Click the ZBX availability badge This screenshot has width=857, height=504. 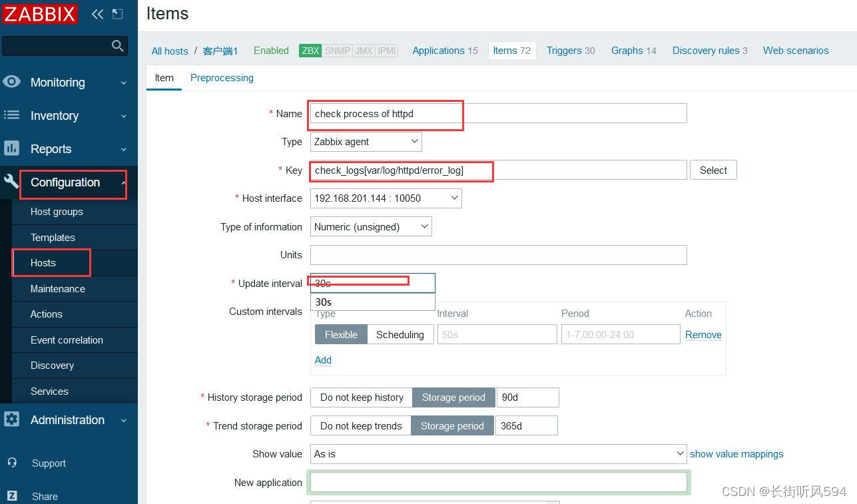pos(310,51)
